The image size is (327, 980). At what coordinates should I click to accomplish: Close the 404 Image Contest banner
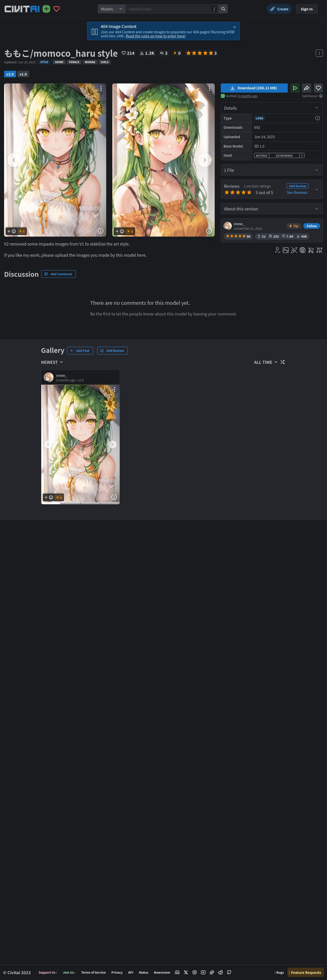pyautogui.click(x=235, y=27)
